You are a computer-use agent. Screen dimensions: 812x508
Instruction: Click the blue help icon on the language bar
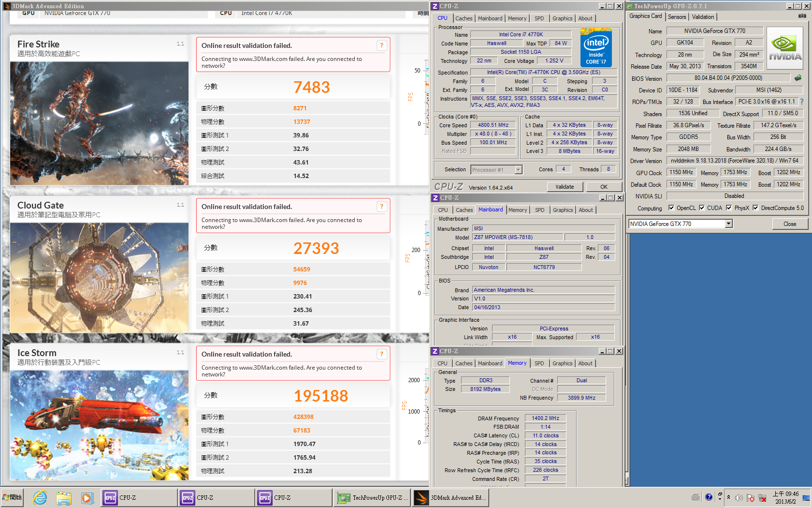pyautogui.click(x=709, y=497)
